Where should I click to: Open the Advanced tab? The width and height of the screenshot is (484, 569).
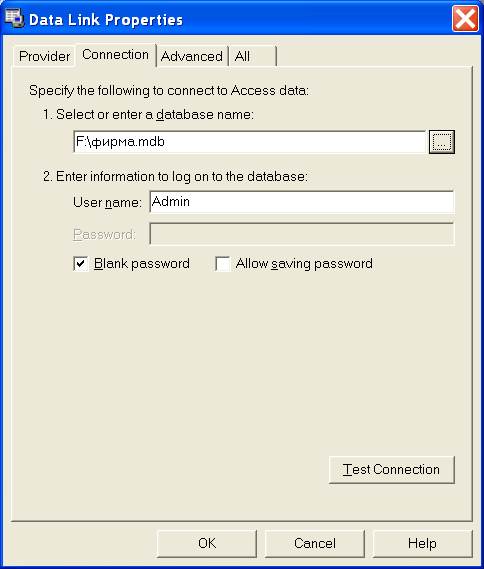click(192, 56)
